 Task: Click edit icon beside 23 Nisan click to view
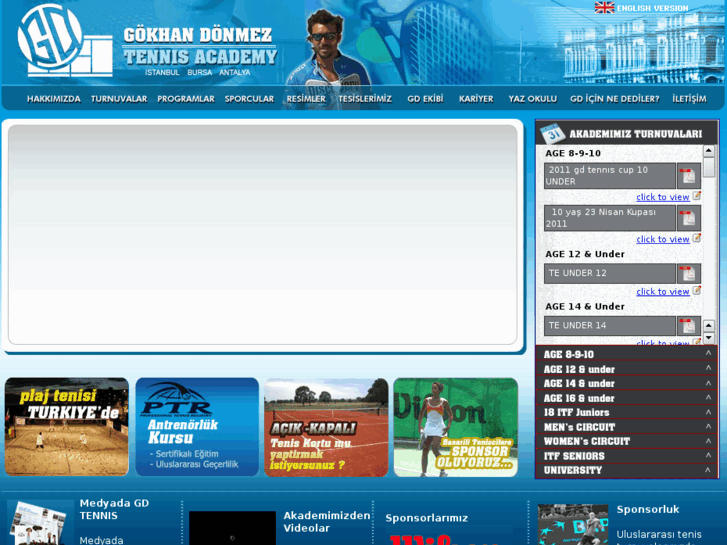pos(696,238)
